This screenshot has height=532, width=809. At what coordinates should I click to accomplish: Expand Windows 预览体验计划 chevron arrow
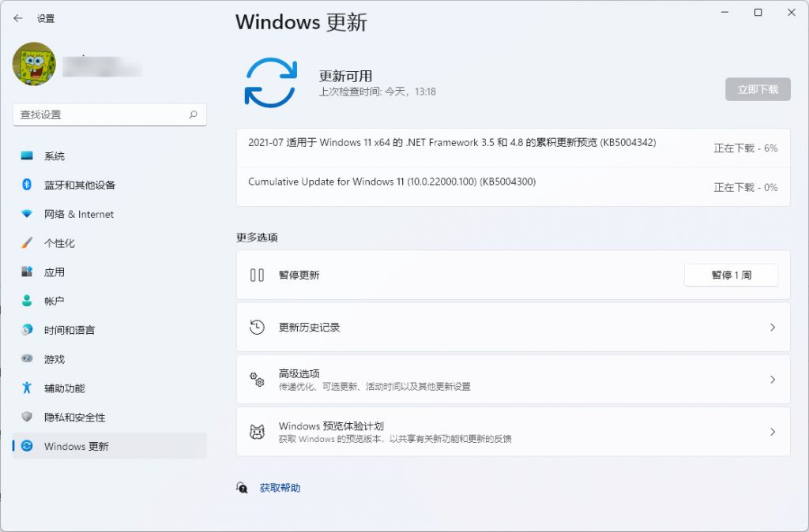pyautogui.click(x=773, y=432)
